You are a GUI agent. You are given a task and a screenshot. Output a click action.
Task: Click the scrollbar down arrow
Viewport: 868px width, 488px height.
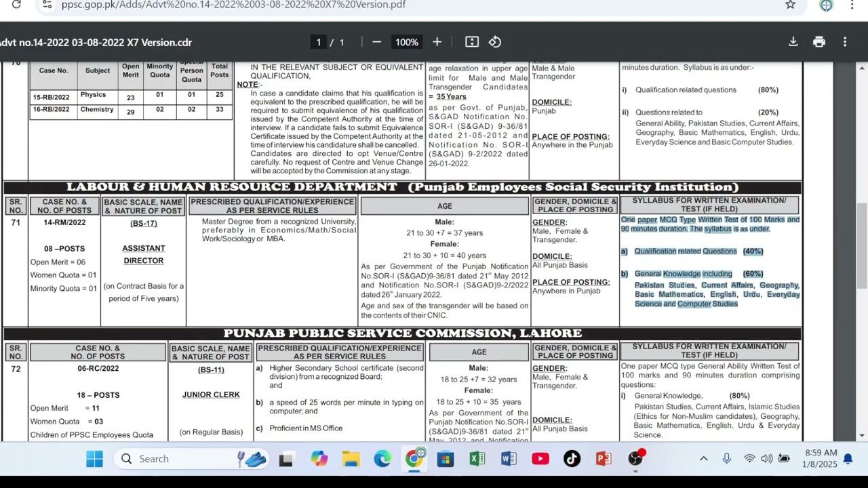pyautogui.click(x=862, y=435)
